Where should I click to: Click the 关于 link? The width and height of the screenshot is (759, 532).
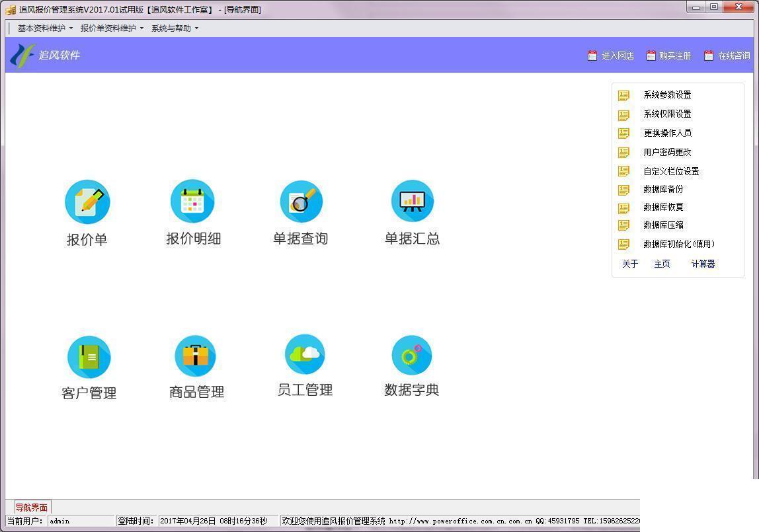click(630, 264)
